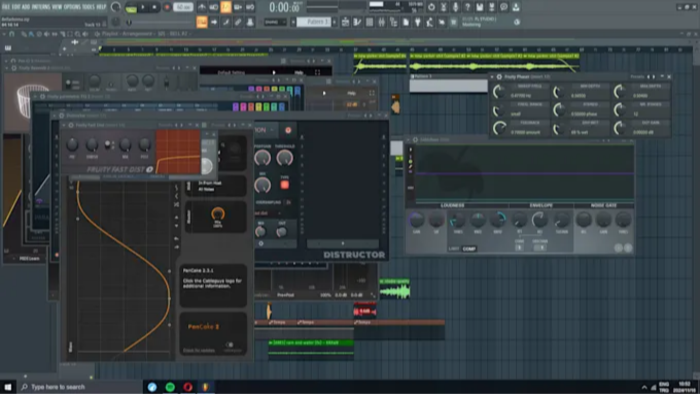Open Fruity parametric EQ 2 Presets menu
Screen dimensions: 700x394
[x=246, y=96]
